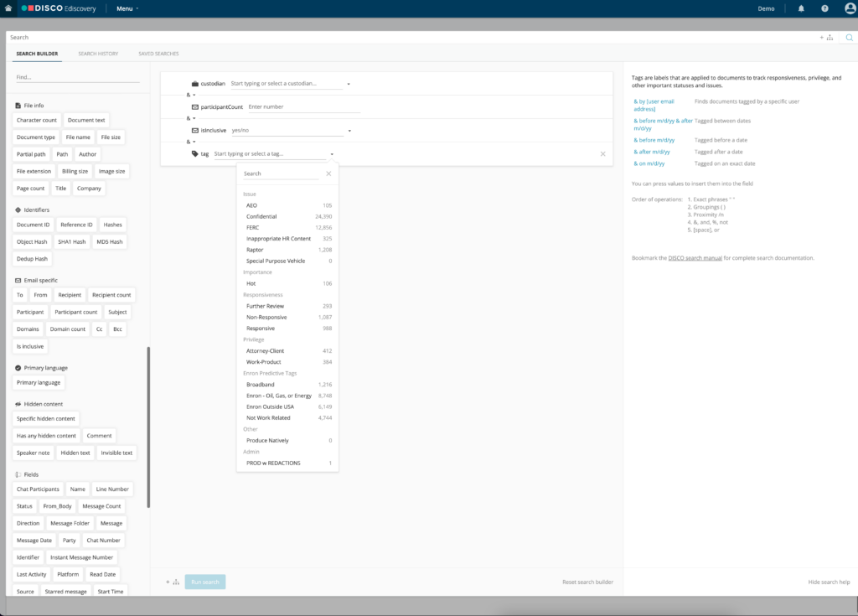Expand the custodian dropdown arrow
The image size is (858, 616).
tap(349, 85)
